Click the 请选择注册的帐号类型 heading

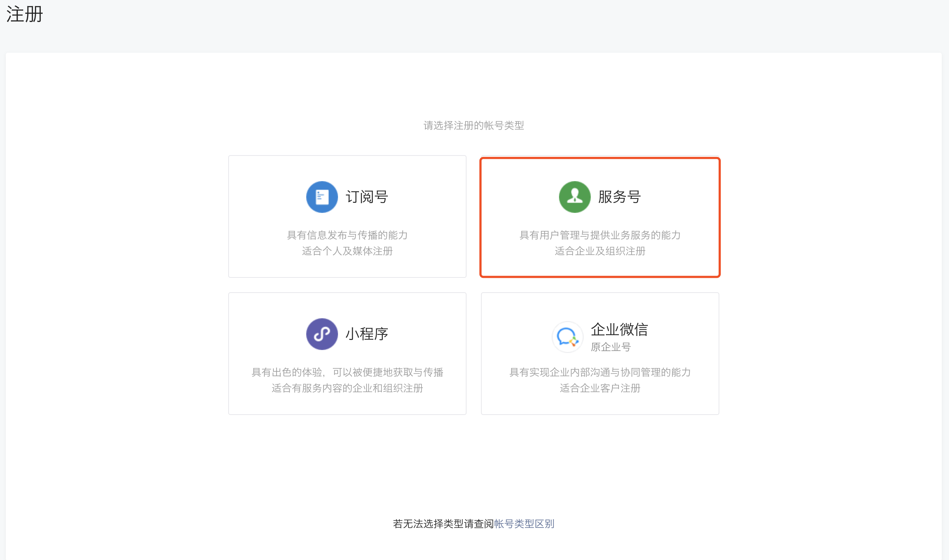click(x=474, y=125)
